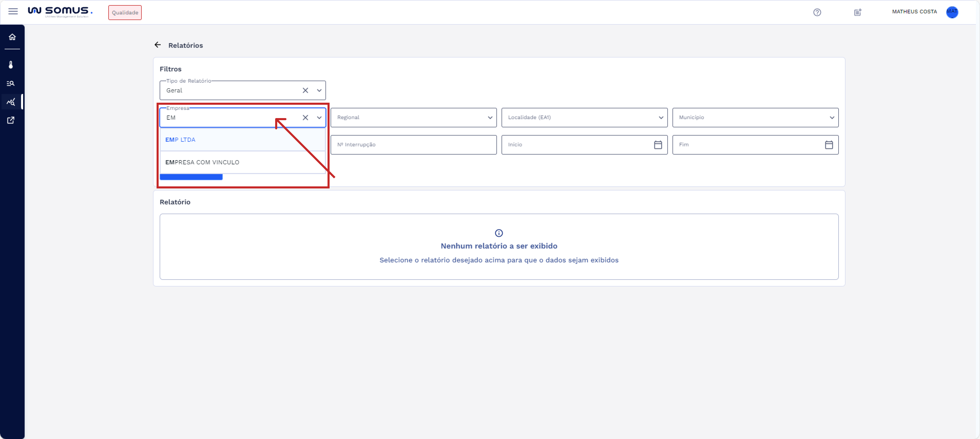Open the thermometer sidebar icon
980x439 pixels.
pos(11,65)
